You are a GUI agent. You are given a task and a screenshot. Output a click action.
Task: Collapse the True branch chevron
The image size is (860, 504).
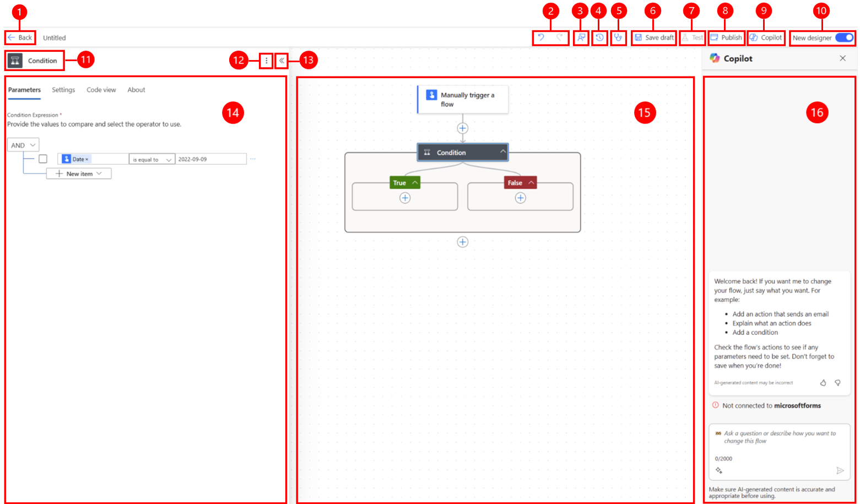pos(415,182)
